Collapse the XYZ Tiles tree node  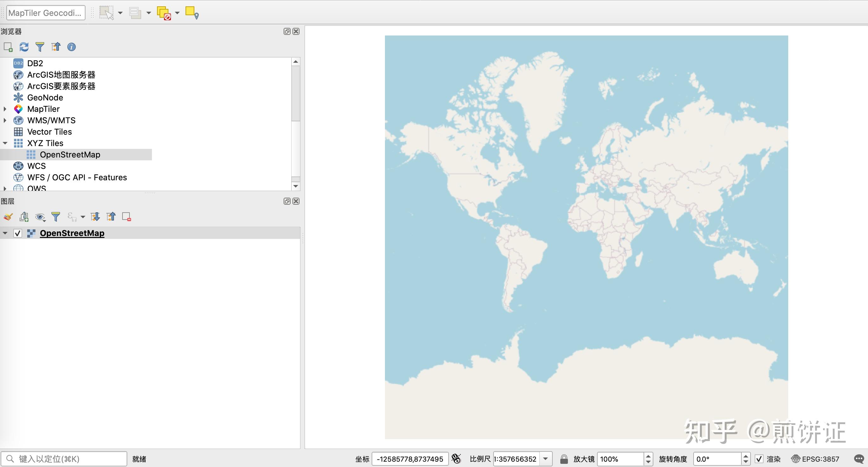tap(5, 143)
